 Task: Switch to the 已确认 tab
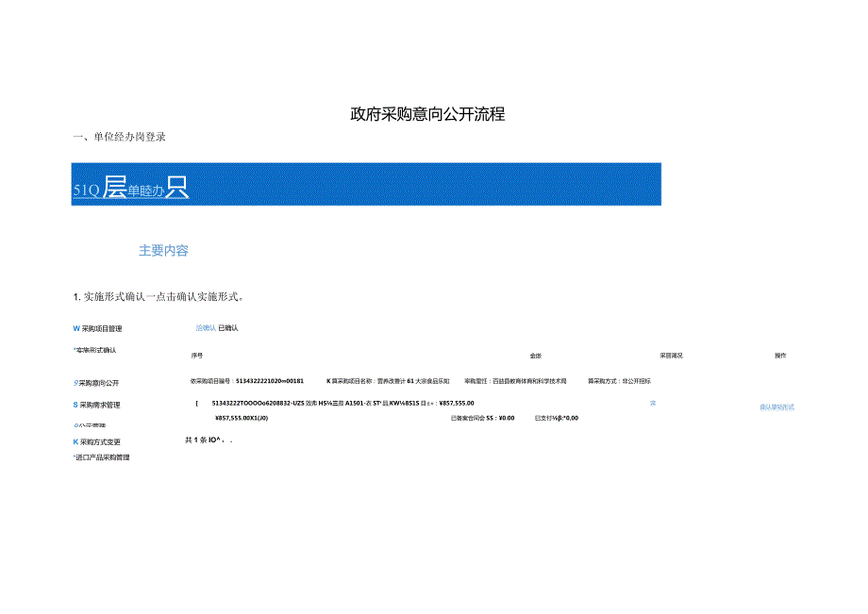point(228,328)
